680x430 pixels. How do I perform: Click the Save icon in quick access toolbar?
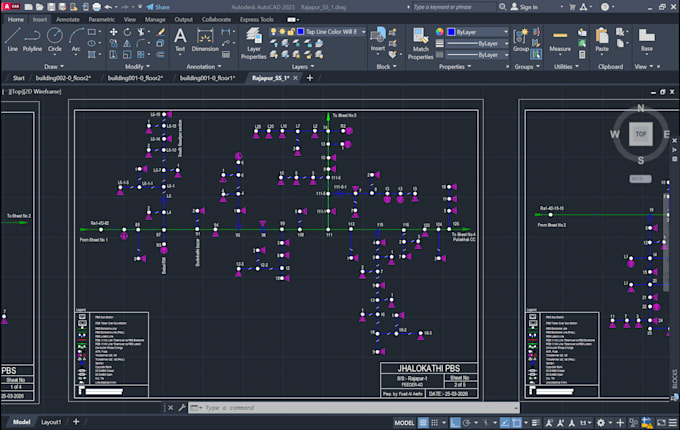[x=51, y=7]
